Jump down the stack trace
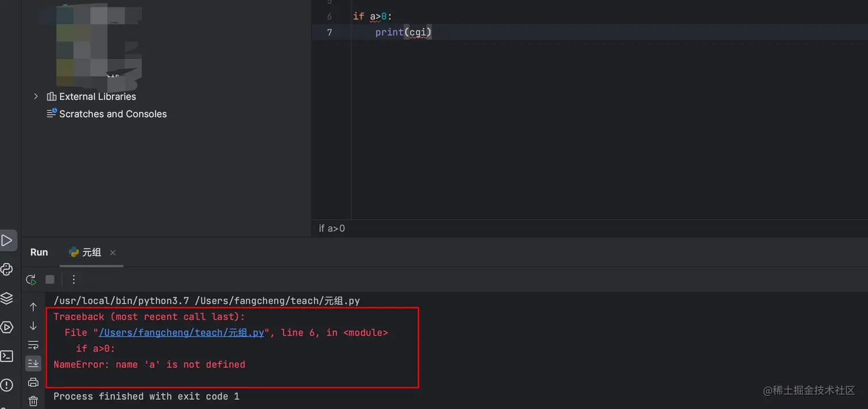 33,326
